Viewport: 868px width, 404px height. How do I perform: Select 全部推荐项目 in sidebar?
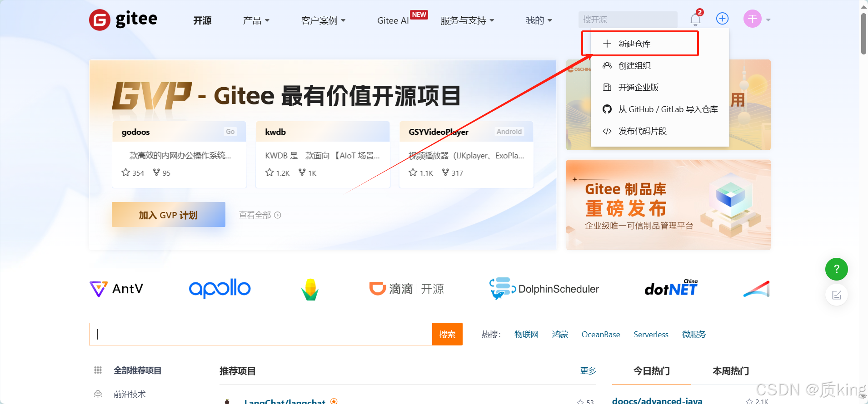click(137, 370)
